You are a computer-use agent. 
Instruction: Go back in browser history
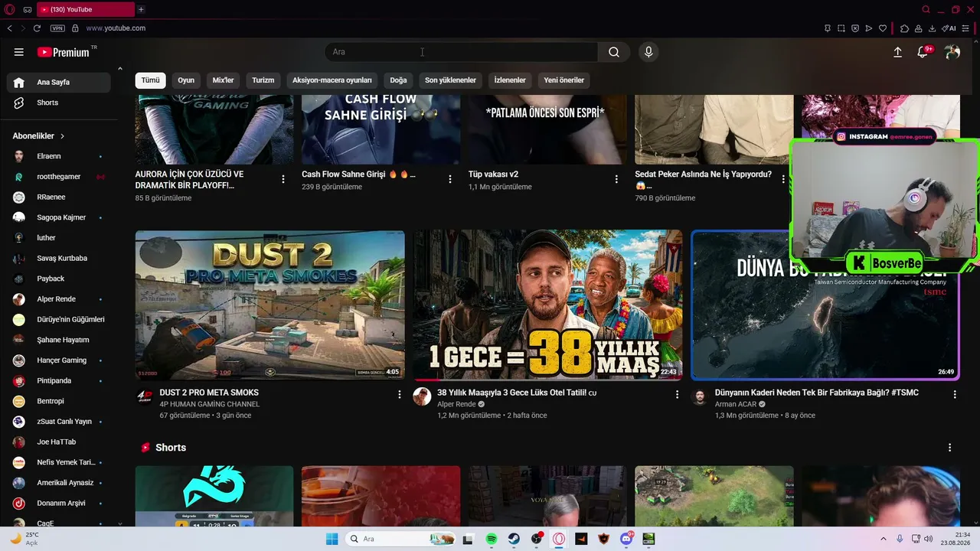pos(10,28)
